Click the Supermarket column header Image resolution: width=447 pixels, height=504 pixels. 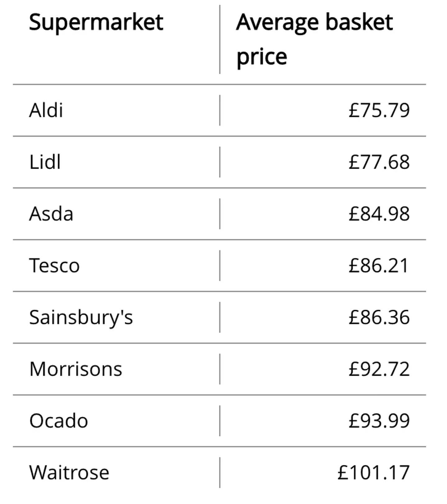(96, 22)
